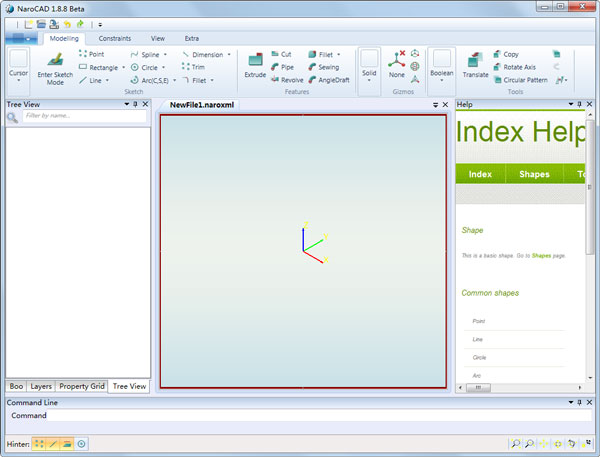The image size is (600, 457).
Task: Select the NewFile1.naroxml document tab
Action: coord(202,105)
